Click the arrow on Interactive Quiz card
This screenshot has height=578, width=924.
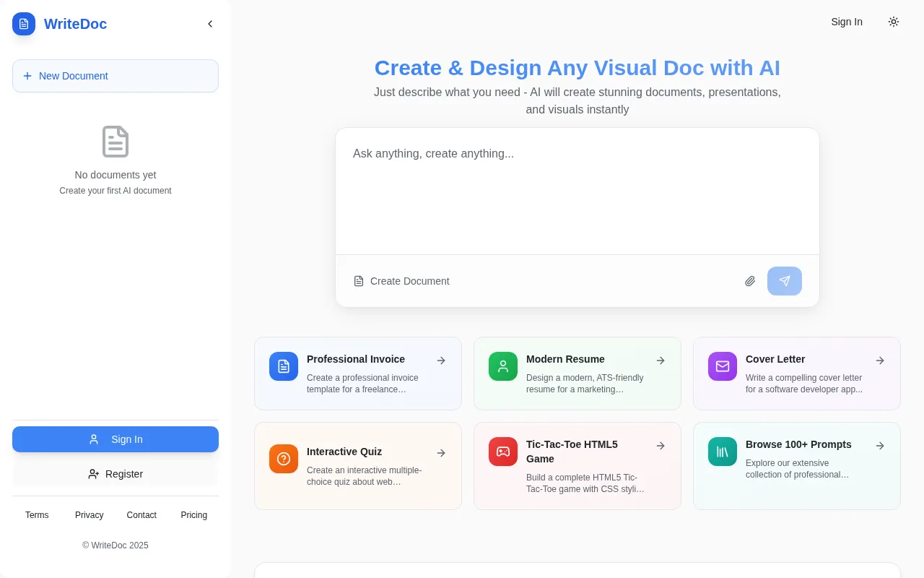point(441,453)
